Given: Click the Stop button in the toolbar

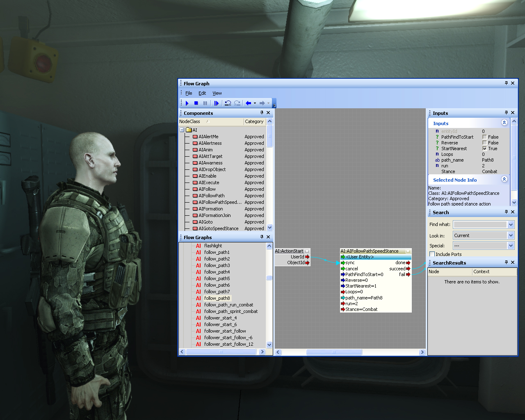Looking at the screenshot, I should tap(196, 103).
